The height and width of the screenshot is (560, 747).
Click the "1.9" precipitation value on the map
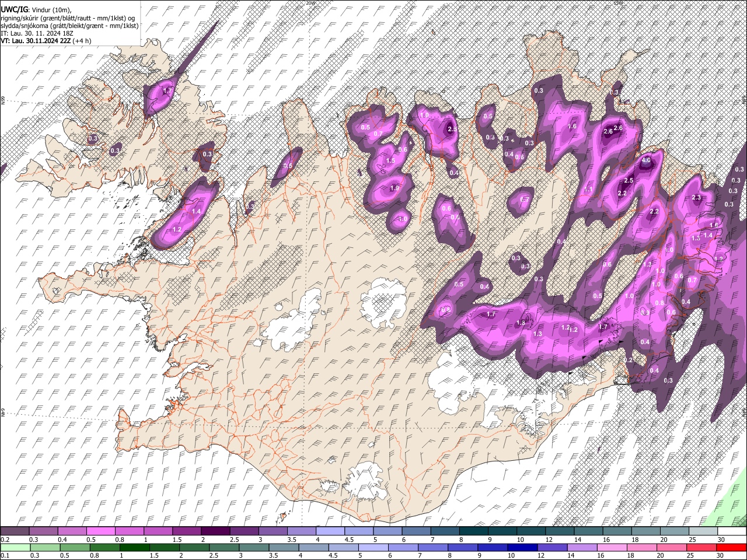pyautogui.click(x=395, y=188)
